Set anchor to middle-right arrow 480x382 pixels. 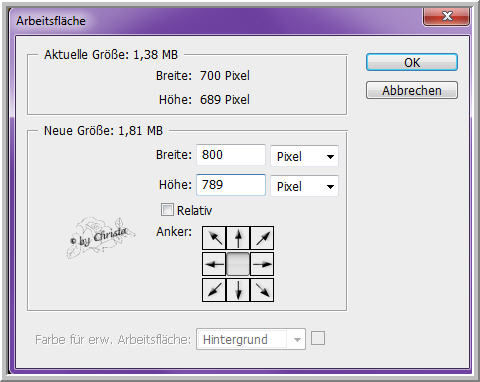262,264
